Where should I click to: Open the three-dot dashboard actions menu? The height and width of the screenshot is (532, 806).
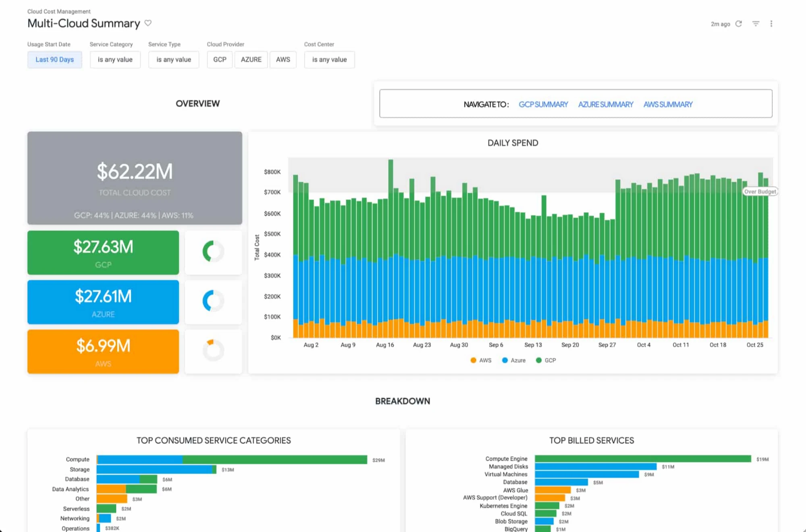point(771,24)
